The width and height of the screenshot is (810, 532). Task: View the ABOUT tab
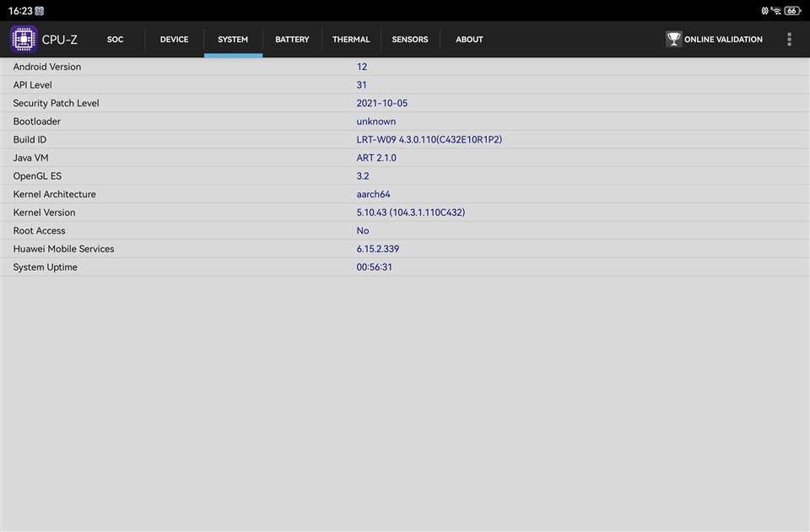coord(469,40)
